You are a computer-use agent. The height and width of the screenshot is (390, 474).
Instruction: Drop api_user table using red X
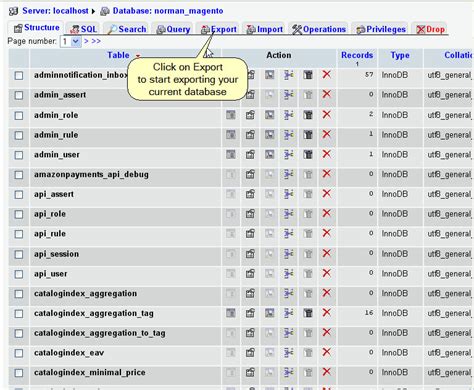coord(327,274)
